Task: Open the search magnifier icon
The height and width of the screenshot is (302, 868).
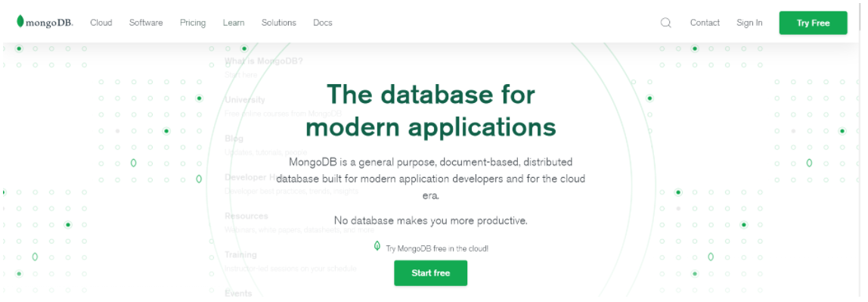Action: pyautogui.click(x=666, y=23)
